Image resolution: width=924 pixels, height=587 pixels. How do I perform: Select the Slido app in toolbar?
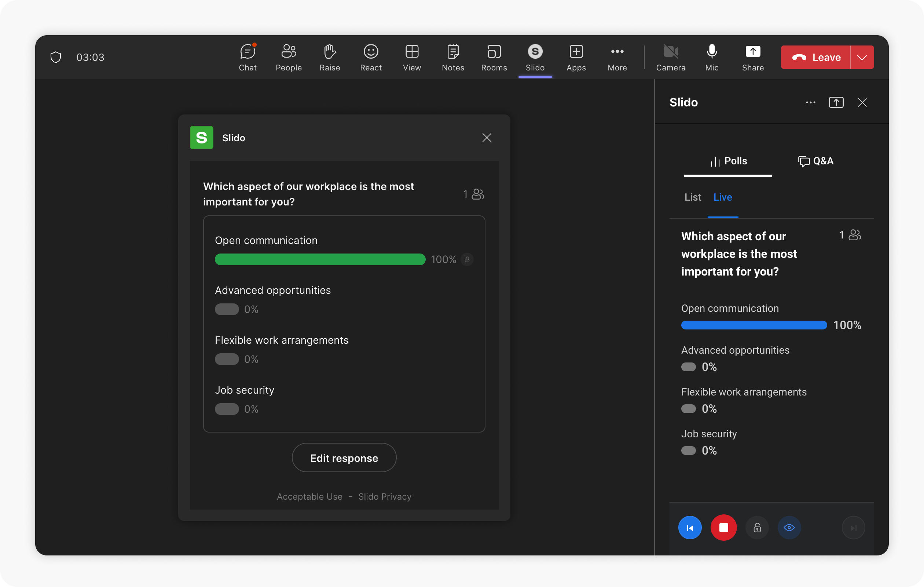(535, 58)
